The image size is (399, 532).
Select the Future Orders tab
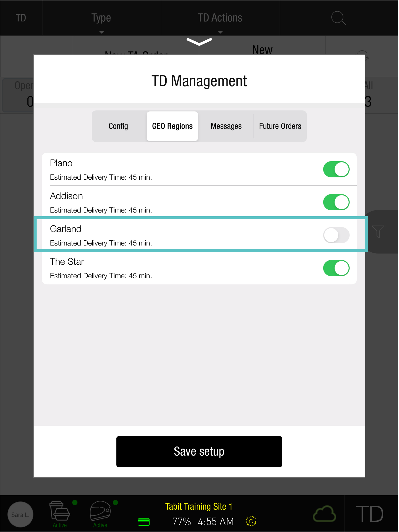(280, 126)
